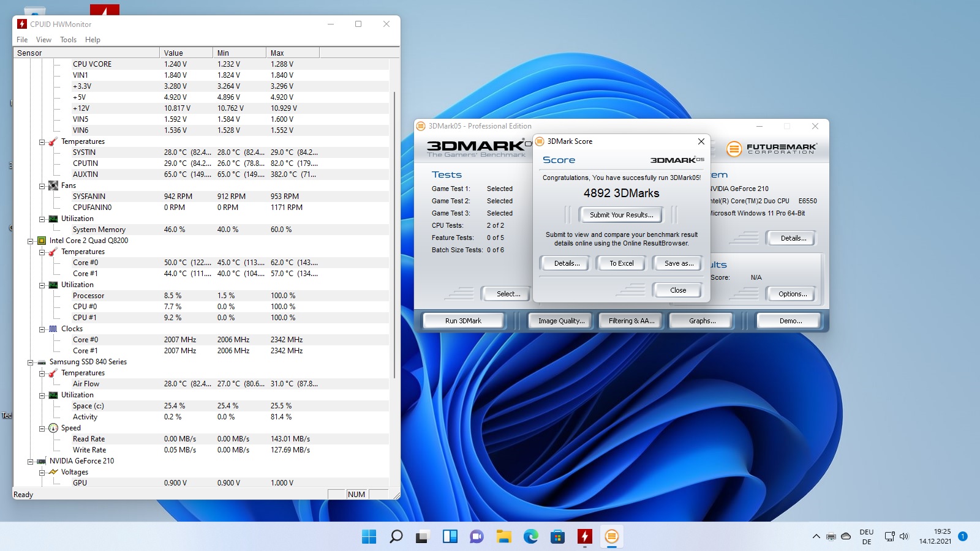This screenshot has height=551, width=980.
Task: Open Image Quality... settings in 3DMark05
Action: pos(561,321)
